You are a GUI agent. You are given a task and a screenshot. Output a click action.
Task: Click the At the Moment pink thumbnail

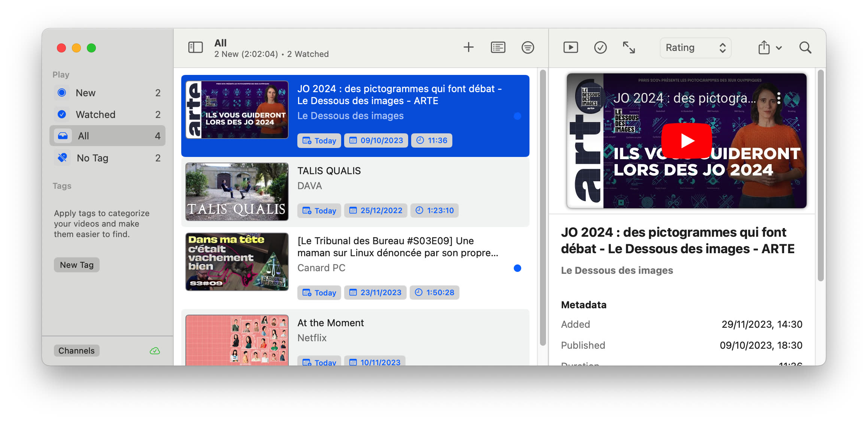point(237,340)
